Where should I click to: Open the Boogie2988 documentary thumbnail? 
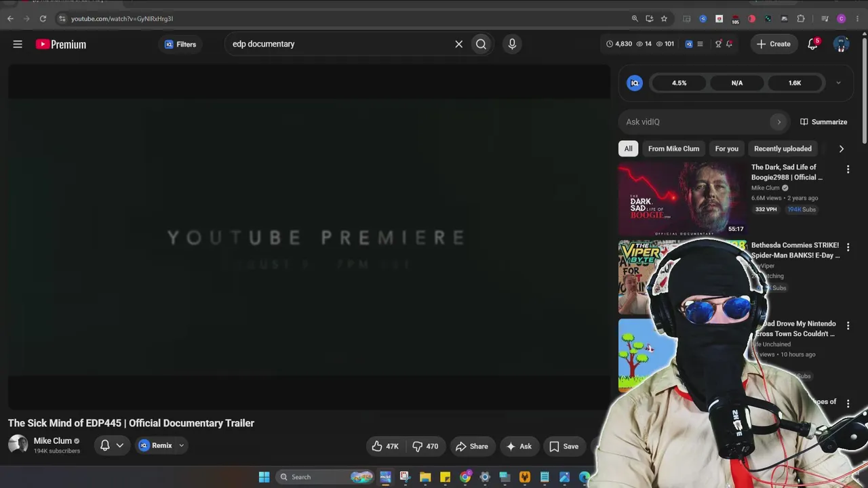(x=682, y=198)
